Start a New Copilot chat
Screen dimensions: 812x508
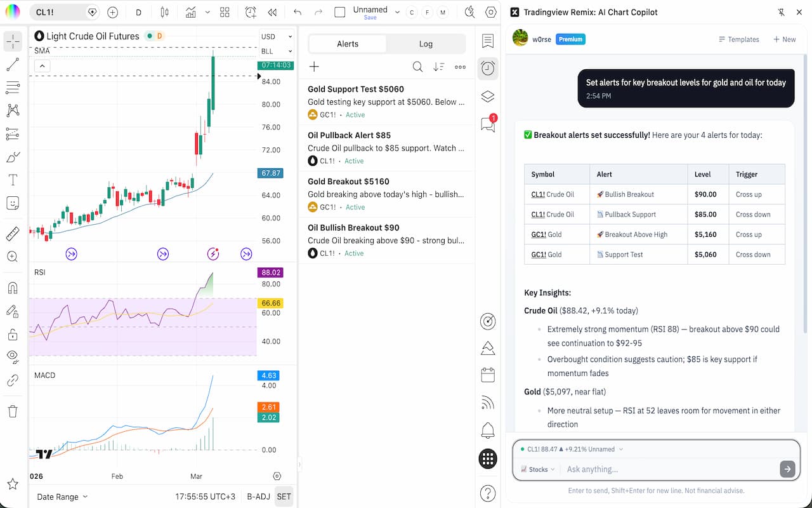tap(784, 39)
